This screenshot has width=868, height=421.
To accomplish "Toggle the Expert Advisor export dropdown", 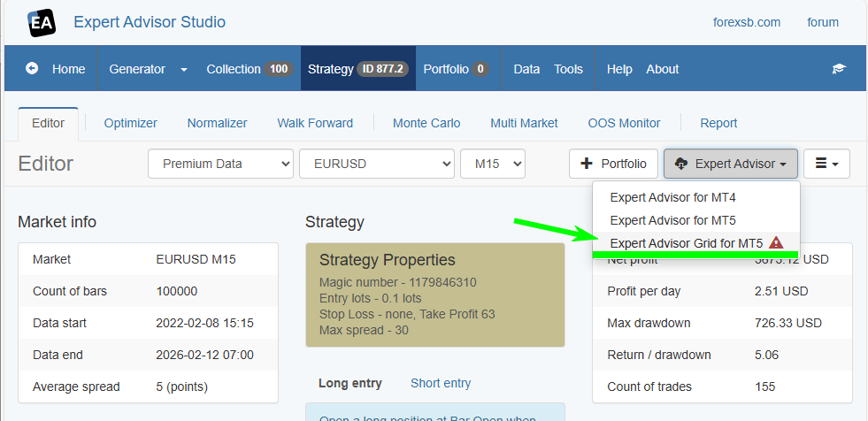I will click(x=731, y=164).
